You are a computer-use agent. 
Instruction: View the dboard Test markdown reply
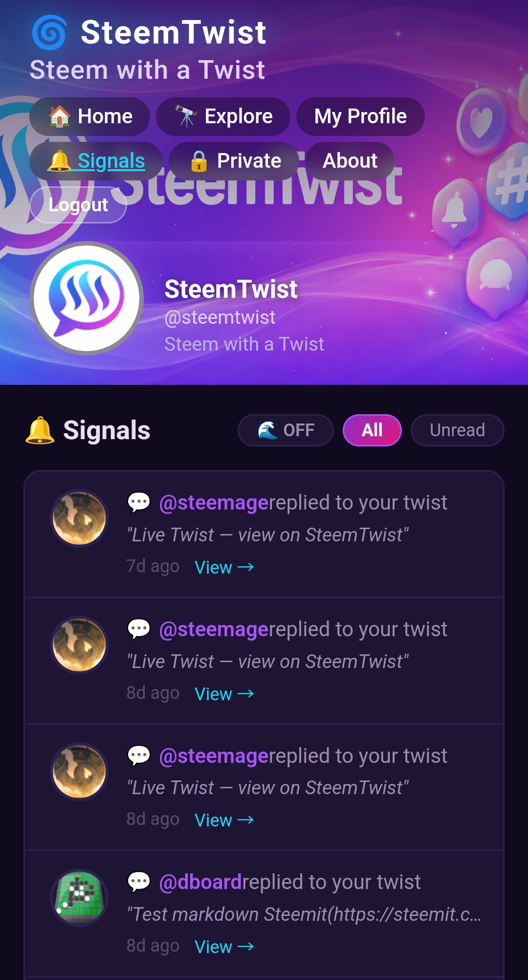224,947
